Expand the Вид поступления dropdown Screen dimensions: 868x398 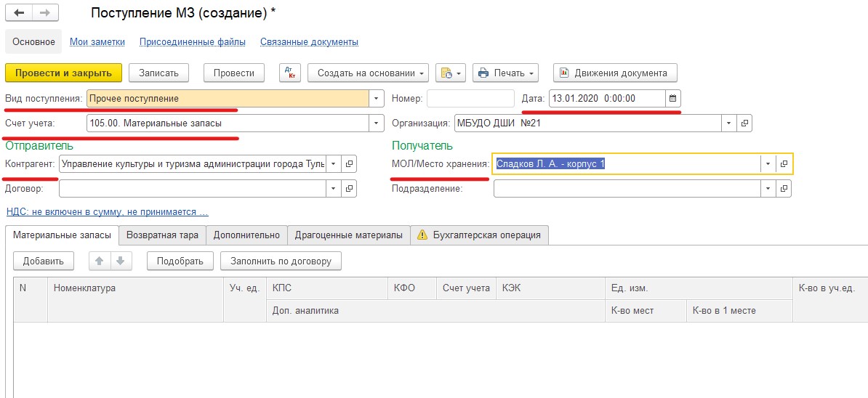(377, 98)
